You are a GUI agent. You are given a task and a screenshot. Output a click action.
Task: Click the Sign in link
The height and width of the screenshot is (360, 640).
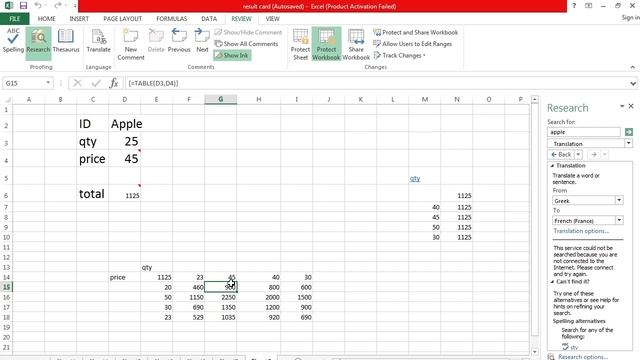(x=630, y=18)
